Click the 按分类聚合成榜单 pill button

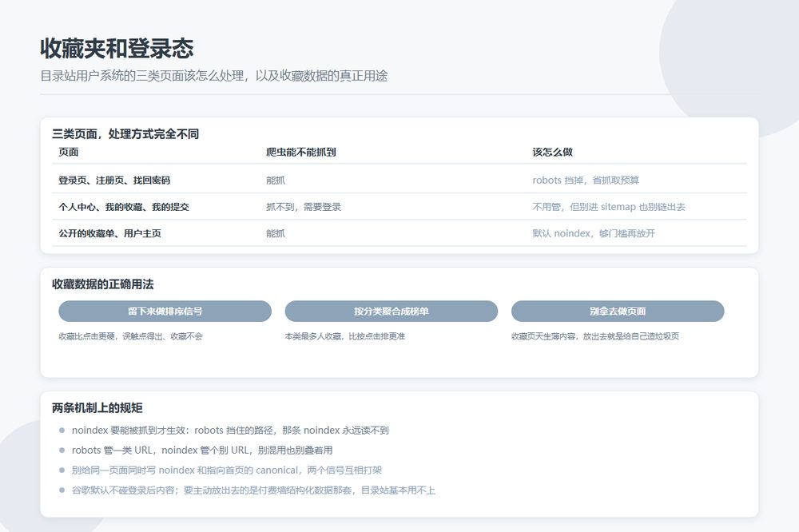coord(391,311)
